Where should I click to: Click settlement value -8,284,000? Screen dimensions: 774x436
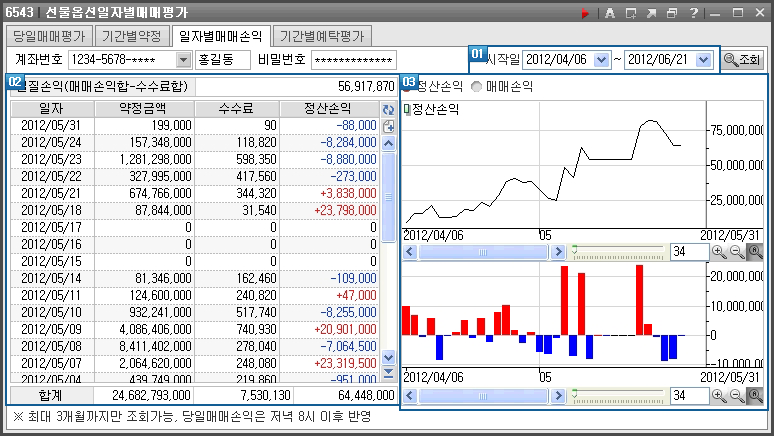[x=348, y=143]
